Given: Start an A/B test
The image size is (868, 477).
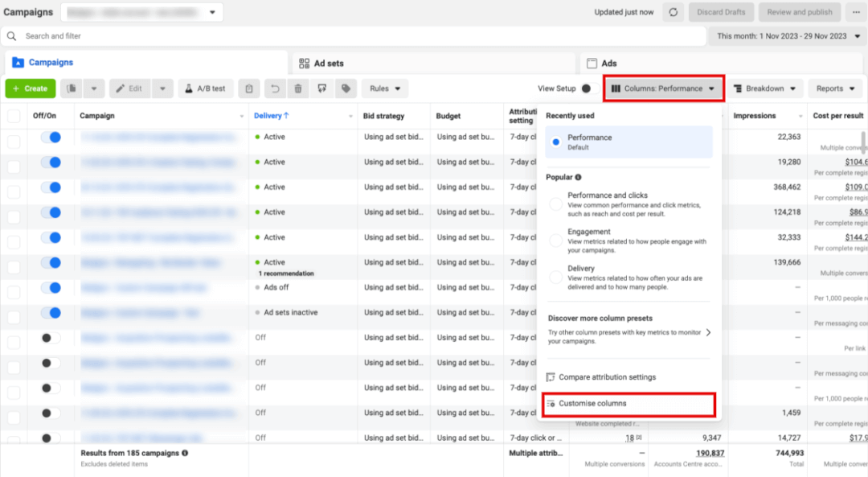Looking at the screenshot, I should [x=206, y=88].
